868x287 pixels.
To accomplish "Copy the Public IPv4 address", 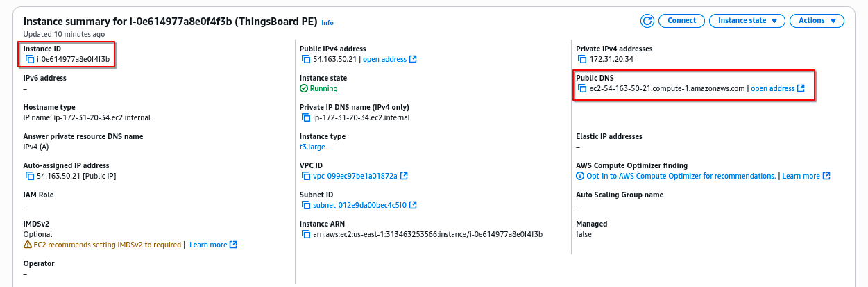I will [x=306, y=60].
